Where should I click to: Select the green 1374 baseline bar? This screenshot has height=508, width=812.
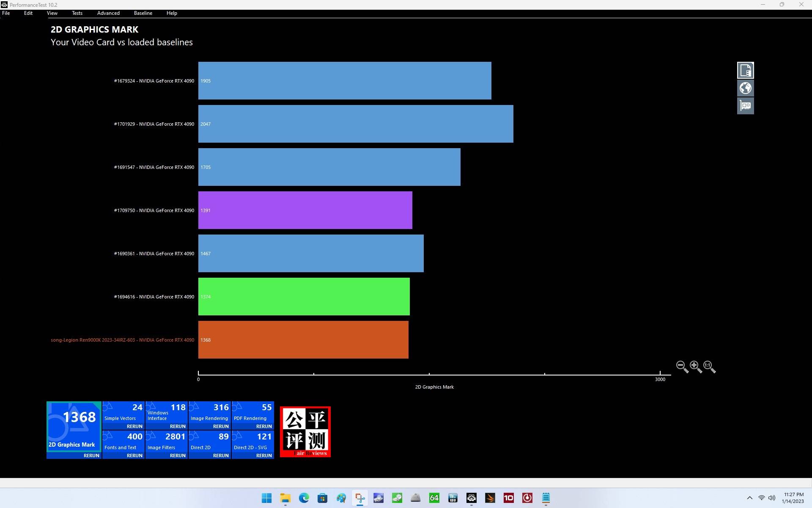304,297
